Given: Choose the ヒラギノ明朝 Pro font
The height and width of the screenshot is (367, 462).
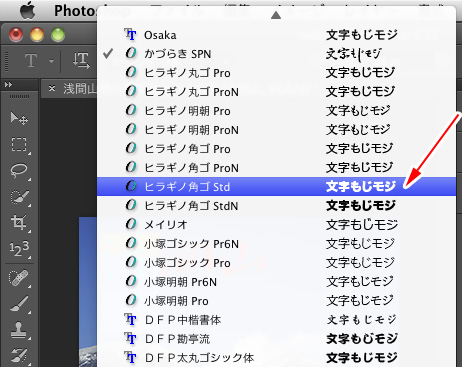Looking at the screenshot, I should pos(276,111).
